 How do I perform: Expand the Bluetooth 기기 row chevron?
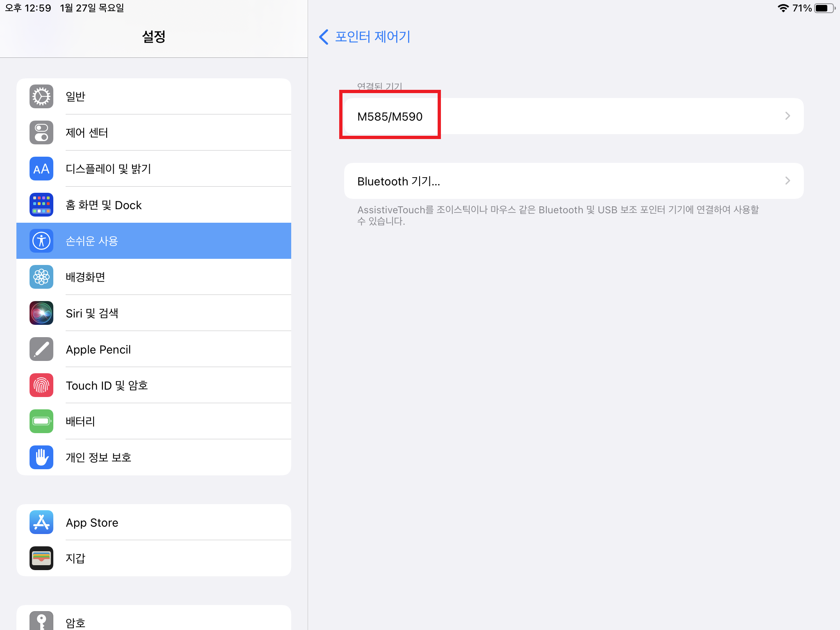pos(787,181)
